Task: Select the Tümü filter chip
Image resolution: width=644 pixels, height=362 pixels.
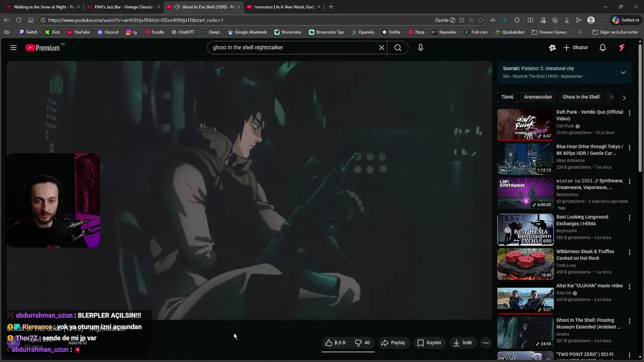Action: 507,97
